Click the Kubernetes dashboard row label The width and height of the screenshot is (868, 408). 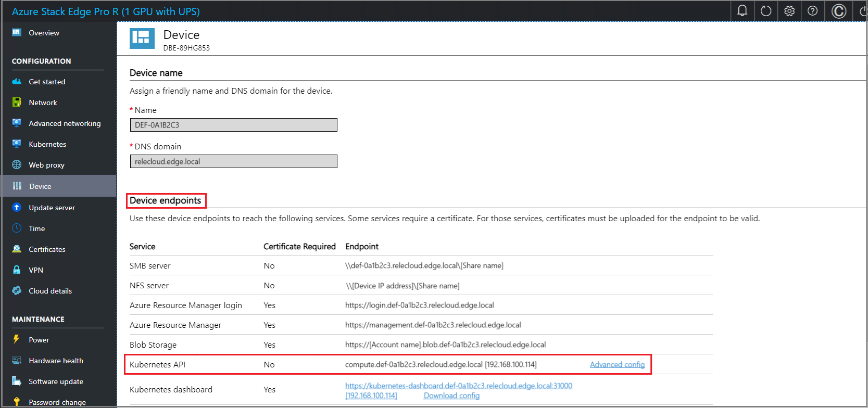[x=171, y=389]
